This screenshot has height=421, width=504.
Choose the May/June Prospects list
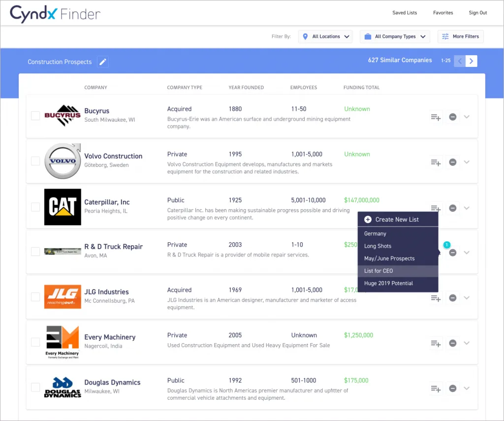[398, 258]
